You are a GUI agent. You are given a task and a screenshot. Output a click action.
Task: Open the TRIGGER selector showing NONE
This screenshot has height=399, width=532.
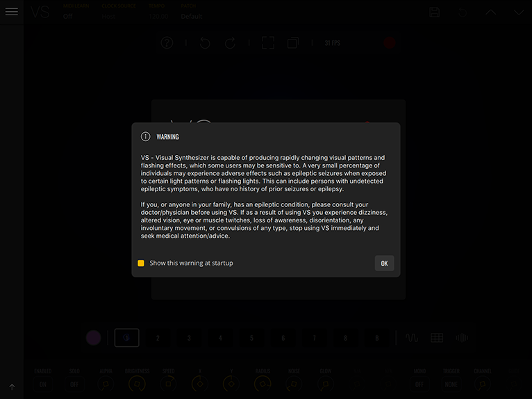coord(451,384)
